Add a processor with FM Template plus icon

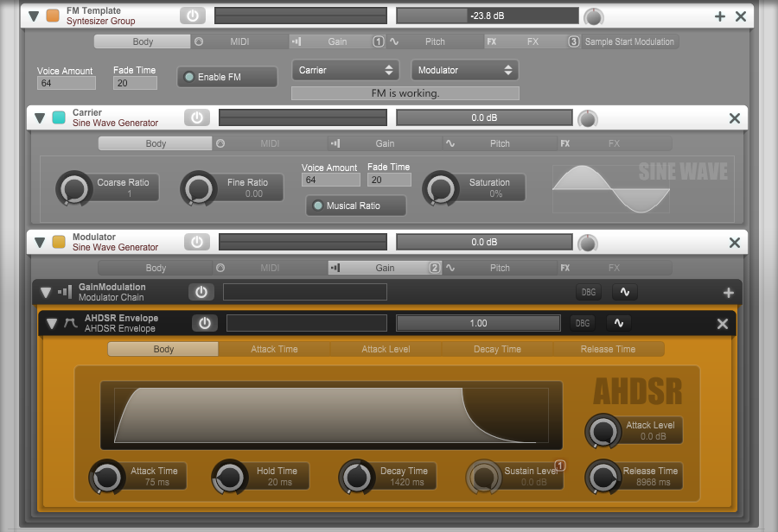(720, 16)
